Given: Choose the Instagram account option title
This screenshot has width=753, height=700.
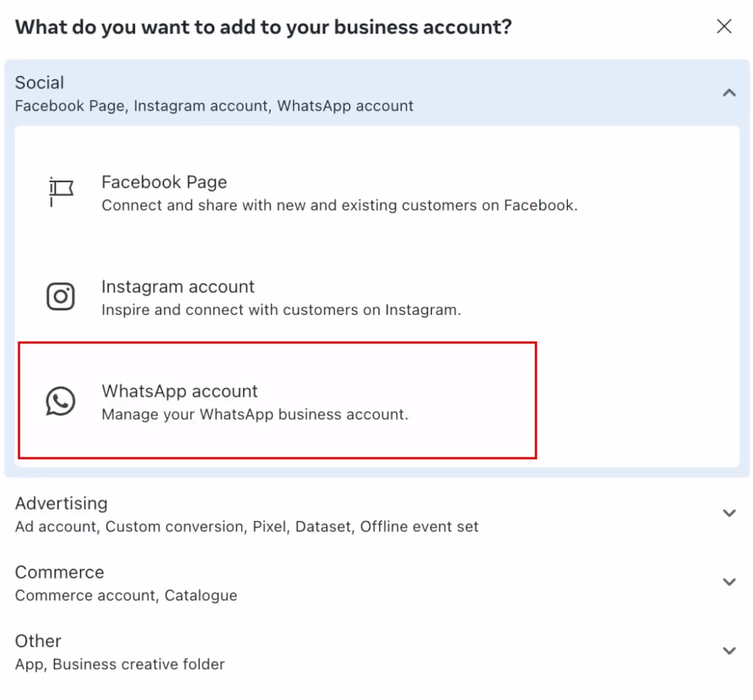Looking at the screenshot, I should 178,287.
